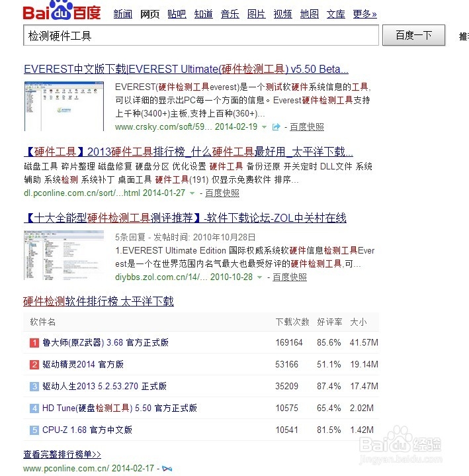View 百度快照 for the crsky result

click(307, 127)
